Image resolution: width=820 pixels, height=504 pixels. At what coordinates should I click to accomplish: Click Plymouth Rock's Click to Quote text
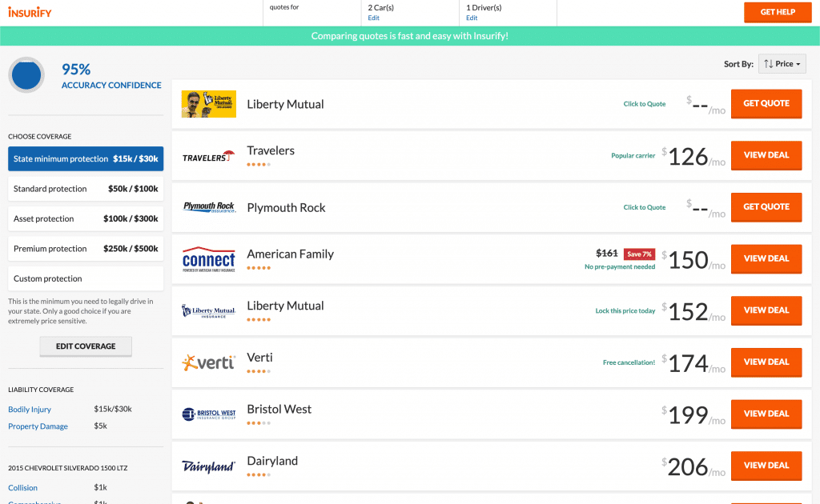[x=645, y=207]
